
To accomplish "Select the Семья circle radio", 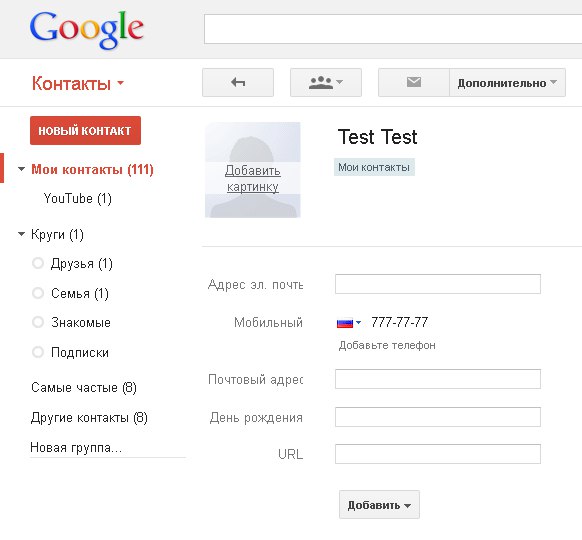I will (38, 293).
